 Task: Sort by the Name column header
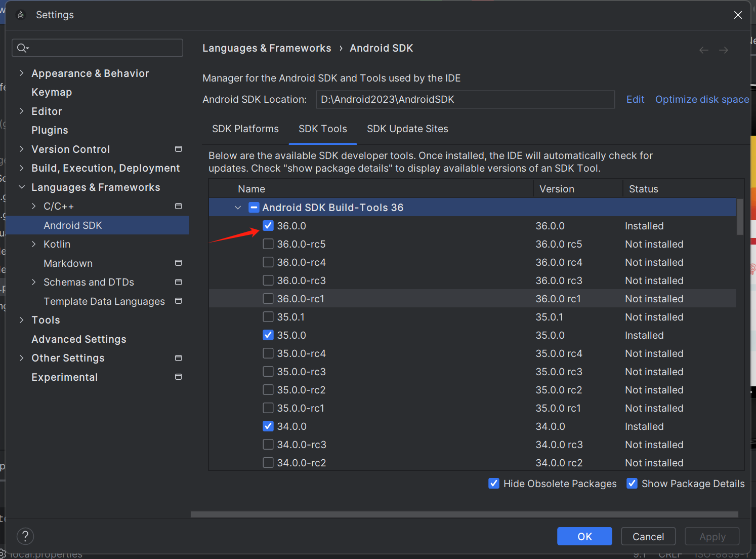pyautogui.click(x=383, y=189)
